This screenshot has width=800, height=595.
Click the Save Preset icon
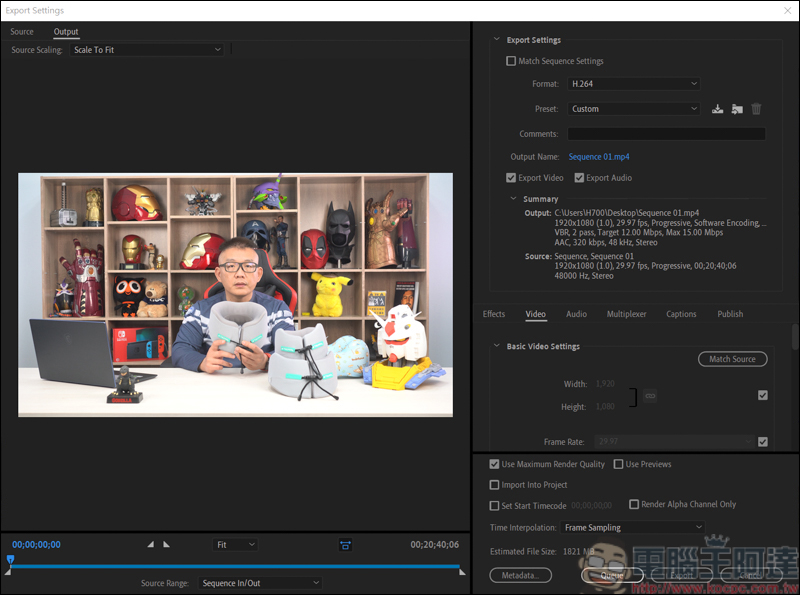[x=717, y=109]
